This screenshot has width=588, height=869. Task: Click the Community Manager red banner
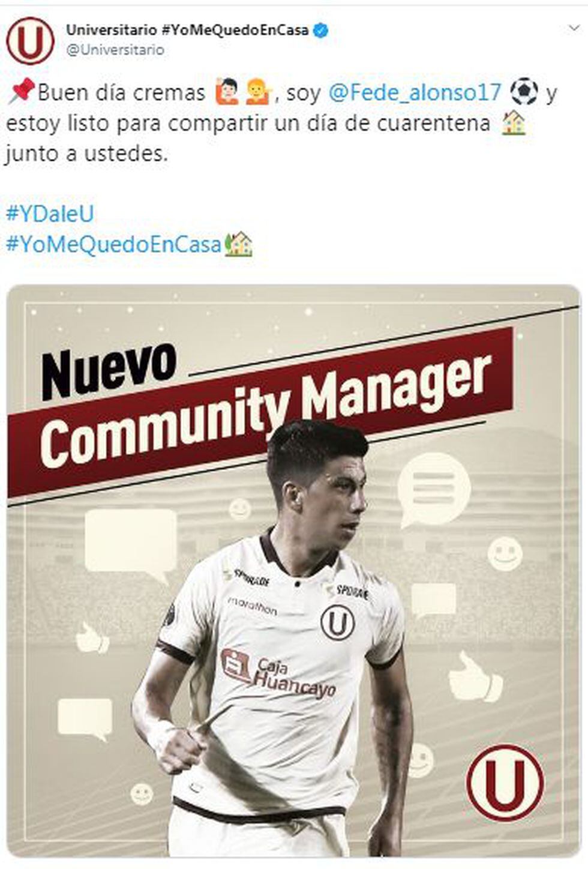tap(260, 413)
